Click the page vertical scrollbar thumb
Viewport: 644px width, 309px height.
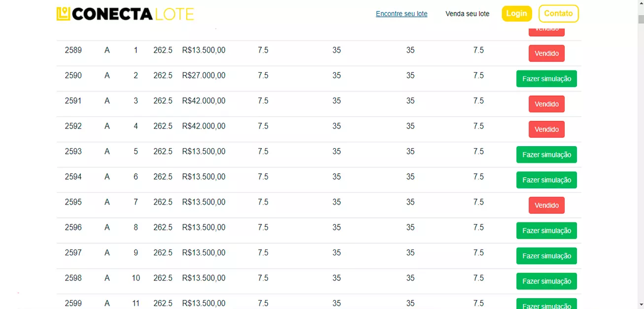(641, 19)
